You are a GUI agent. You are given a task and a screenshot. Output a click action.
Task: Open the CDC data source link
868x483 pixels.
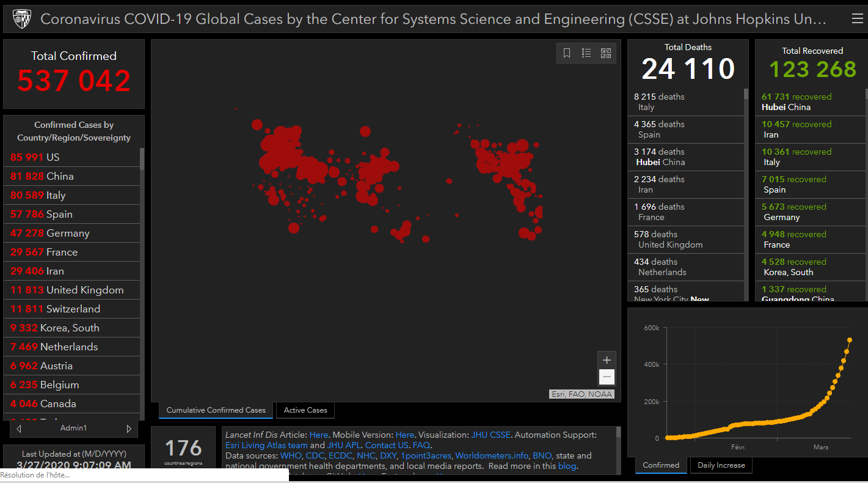[315, 456]
